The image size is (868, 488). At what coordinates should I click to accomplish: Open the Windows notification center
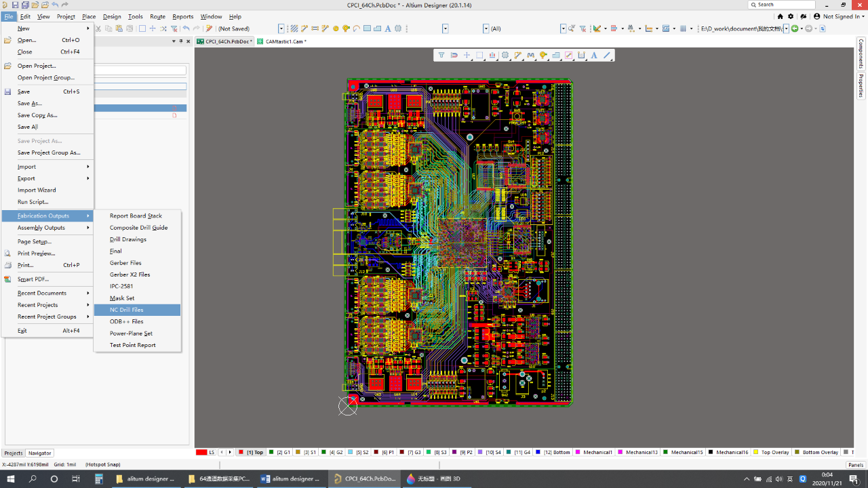(853, 479)
